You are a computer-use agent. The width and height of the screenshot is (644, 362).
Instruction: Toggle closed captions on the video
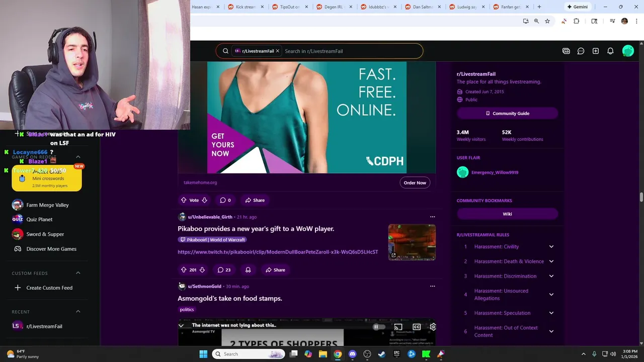pyautogui.click(x=417, y=327)
